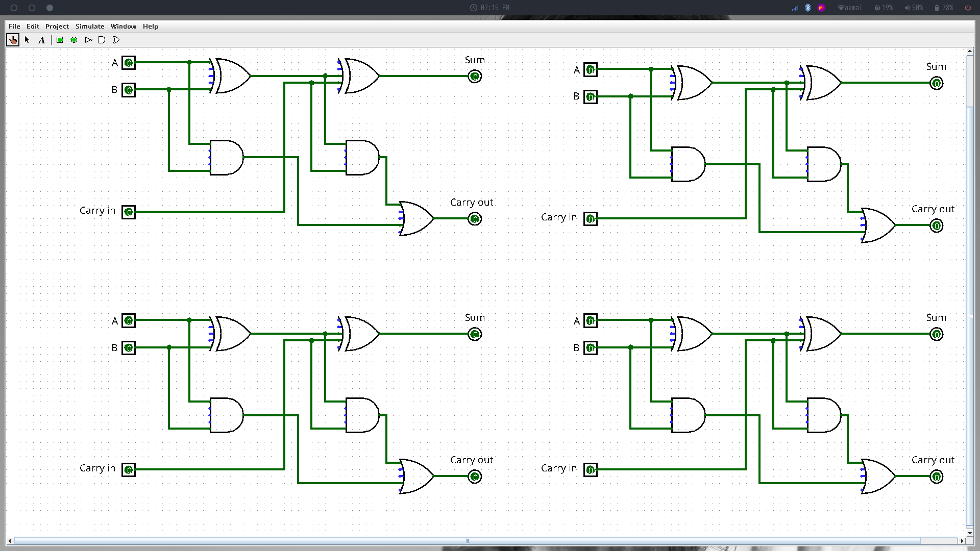The image size is (980, 551).
Task: Toggle Carry in pin of bottom-left adder
Action: click(129, 470)
